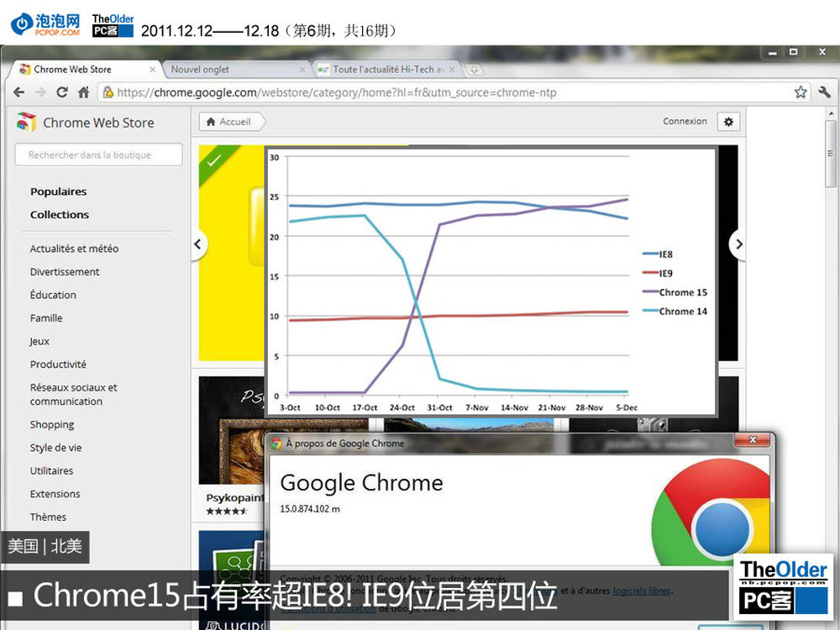Screen dimensions: 840x630
Task: Open Réseaux sociaux et communication category
Action: coord(73,394)
